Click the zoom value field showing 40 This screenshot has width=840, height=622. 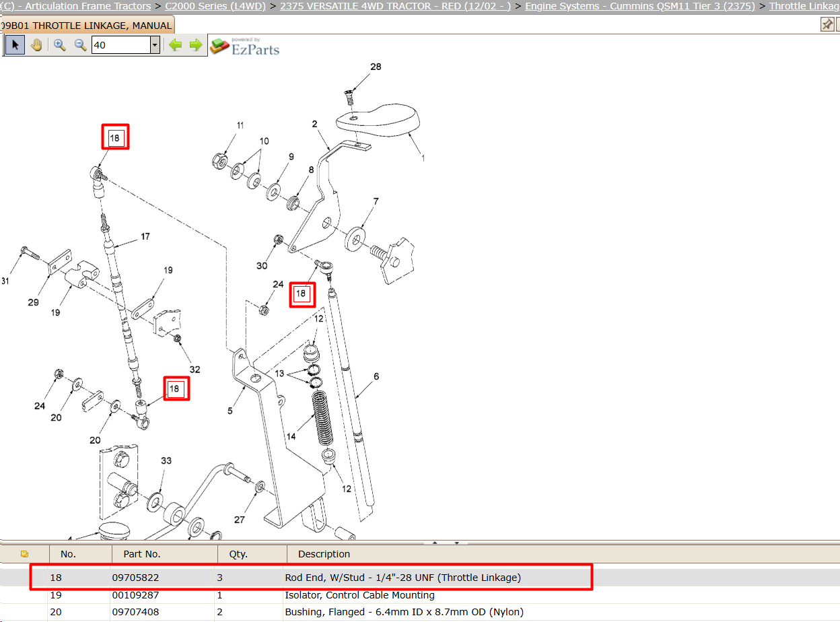pyautogui.click(x=120, y=45)
